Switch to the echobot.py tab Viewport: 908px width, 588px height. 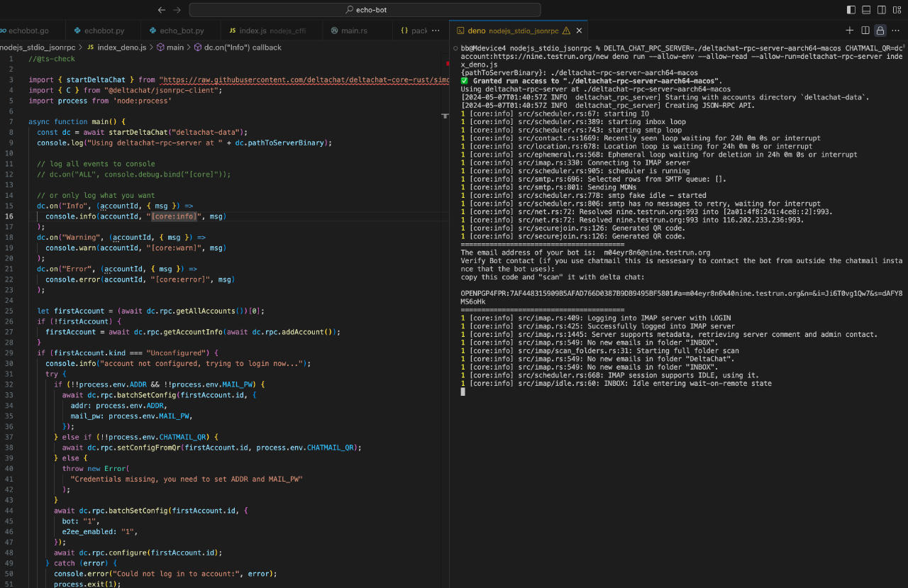[104, 30]
